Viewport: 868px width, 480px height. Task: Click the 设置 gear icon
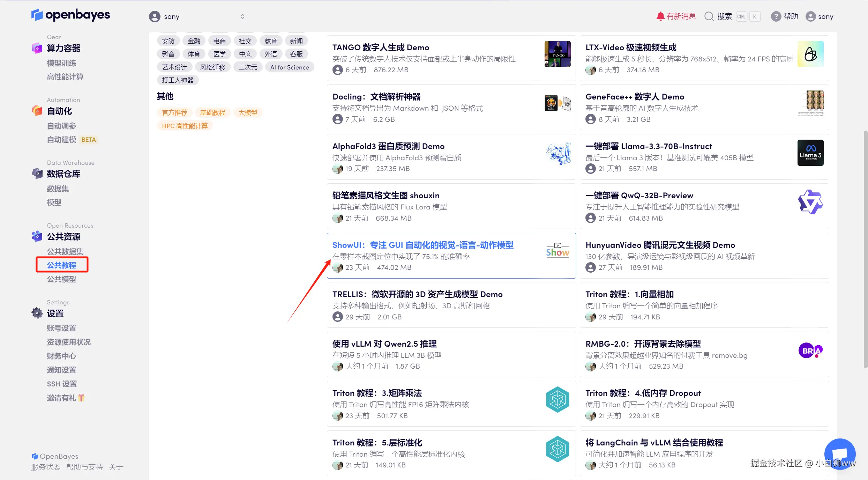(37, 313)
